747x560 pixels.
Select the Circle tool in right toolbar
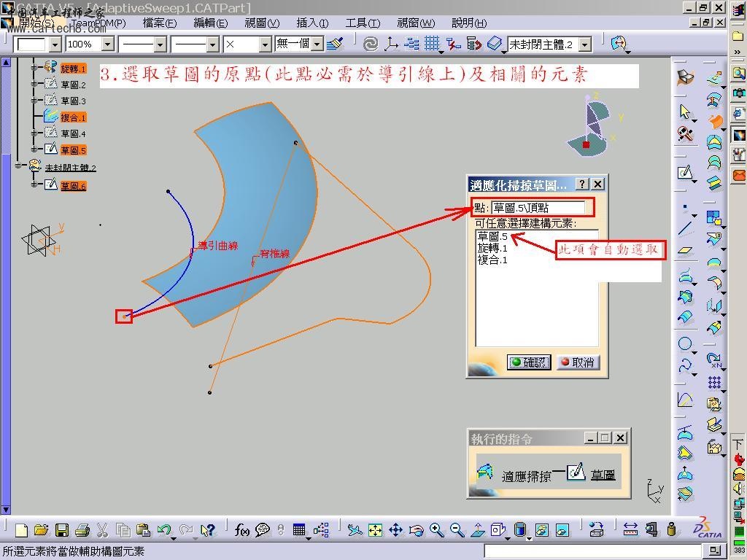tap(684, 343)
